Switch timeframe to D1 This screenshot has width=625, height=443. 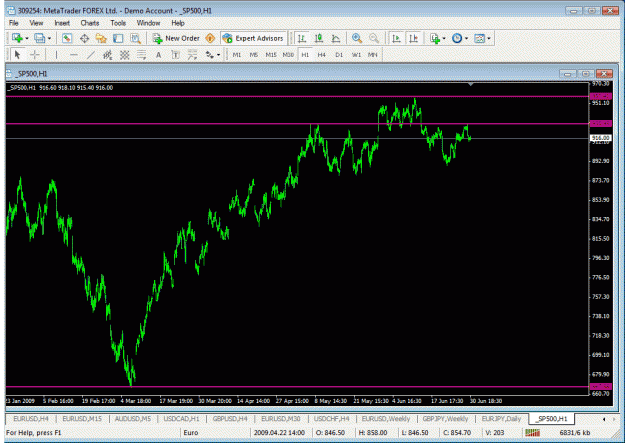click(x=339, y=55)
